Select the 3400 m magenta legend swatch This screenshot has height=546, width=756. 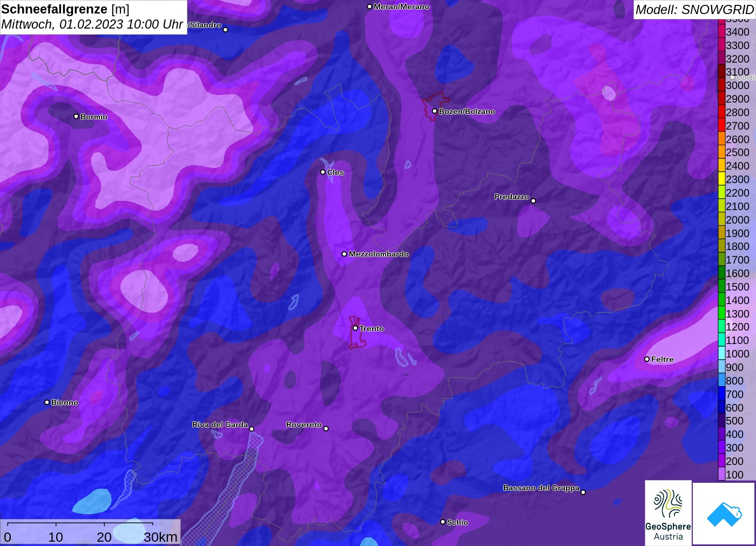click(721, 31)
